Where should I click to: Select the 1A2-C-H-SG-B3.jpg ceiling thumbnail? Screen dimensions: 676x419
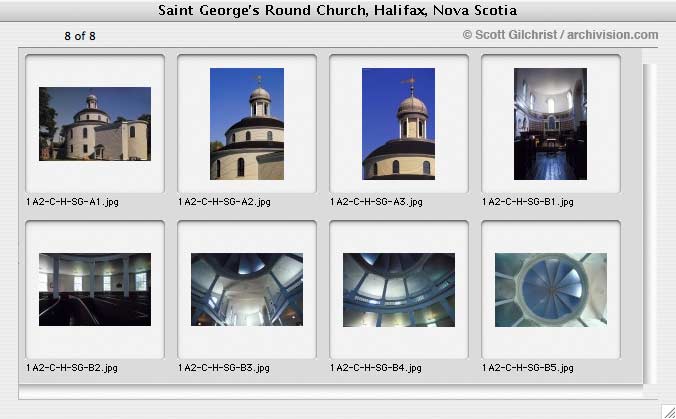[x=247, y=289]
